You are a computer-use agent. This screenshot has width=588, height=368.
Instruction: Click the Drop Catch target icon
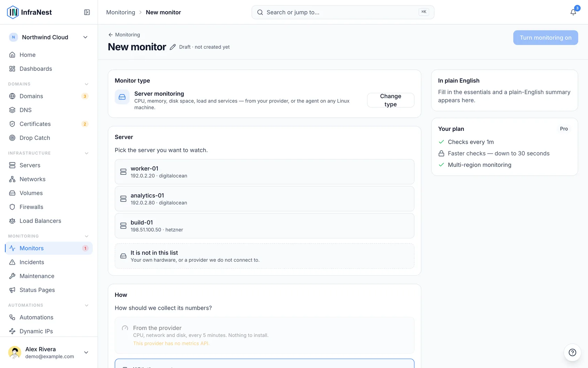click(12, 138)
